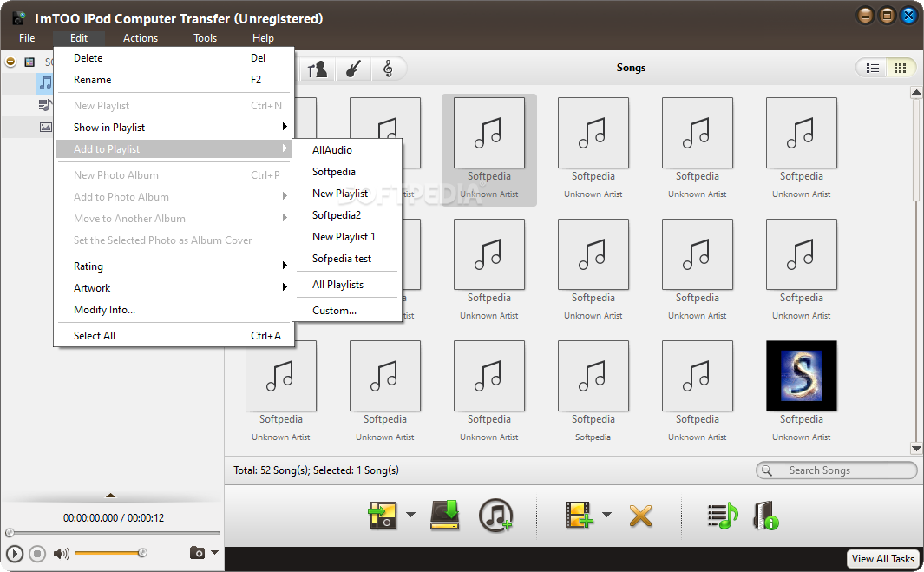Add song to Softpedia2 playlist
Image resolution: width=924 pixels, height=572 pixels.
point(347,215)
